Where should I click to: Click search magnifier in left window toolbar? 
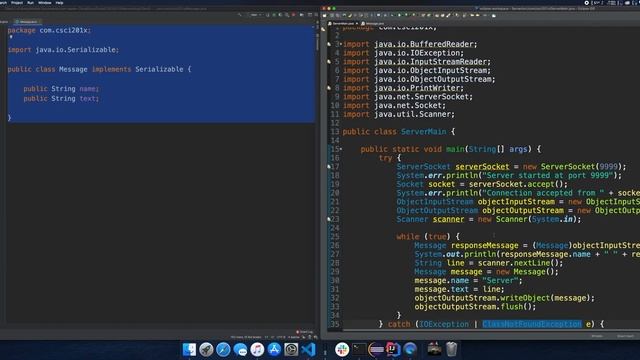(287, 15)
